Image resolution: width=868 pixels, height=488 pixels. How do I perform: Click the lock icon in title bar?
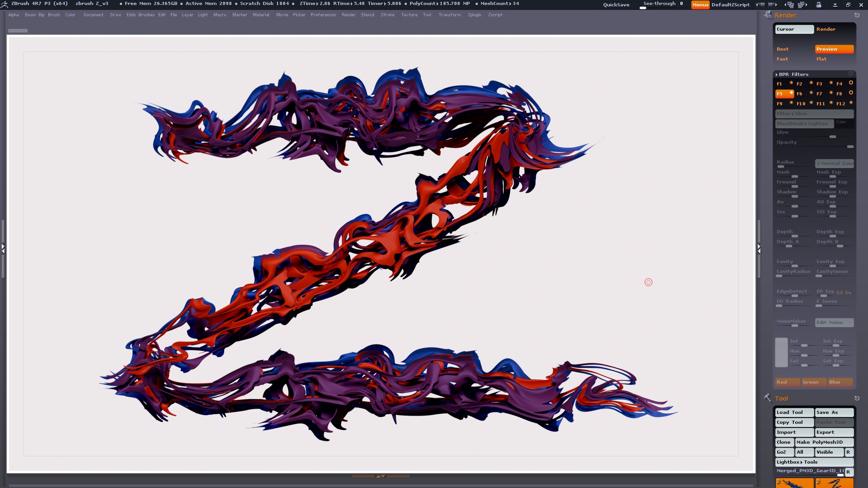point(819,5)
